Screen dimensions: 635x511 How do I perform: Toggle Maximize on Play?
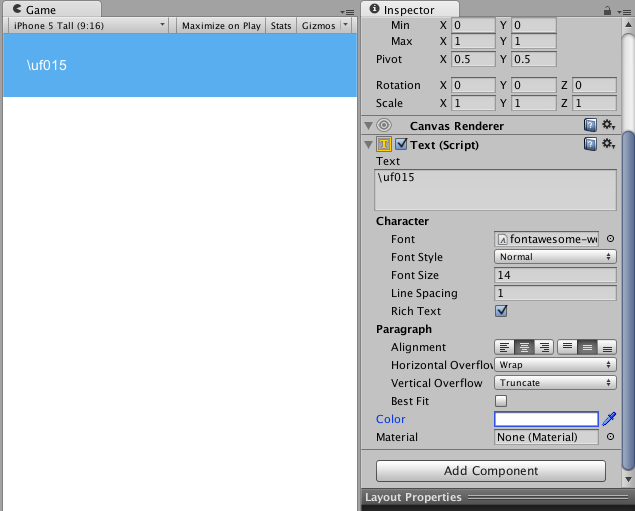click(221, 26)
